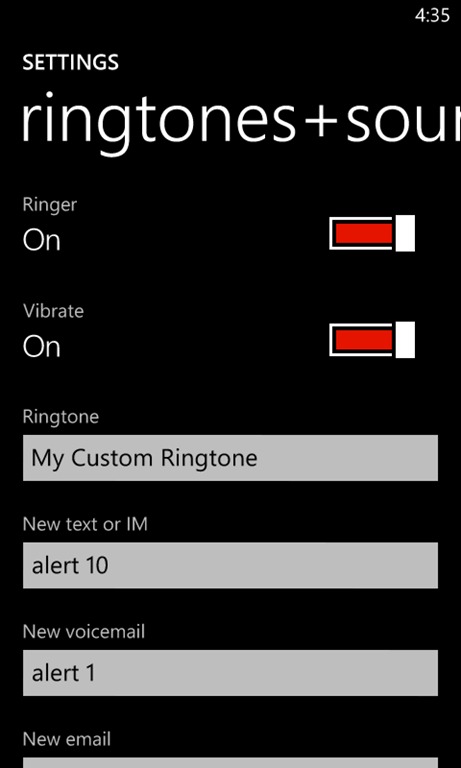The image size is (461, 768).
Task: Tap the On status under Vibrate
Action: click(42, 347)
